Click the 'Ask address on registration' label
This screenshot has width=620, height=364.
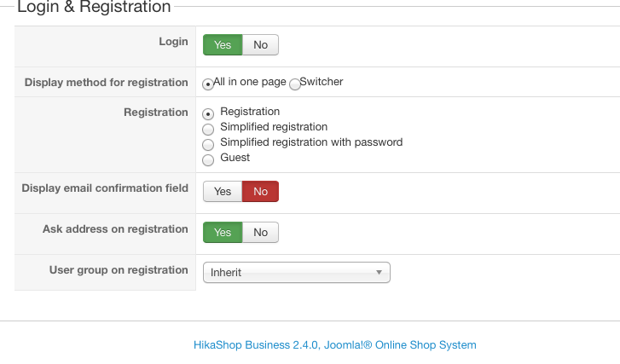tap(115, 229)
